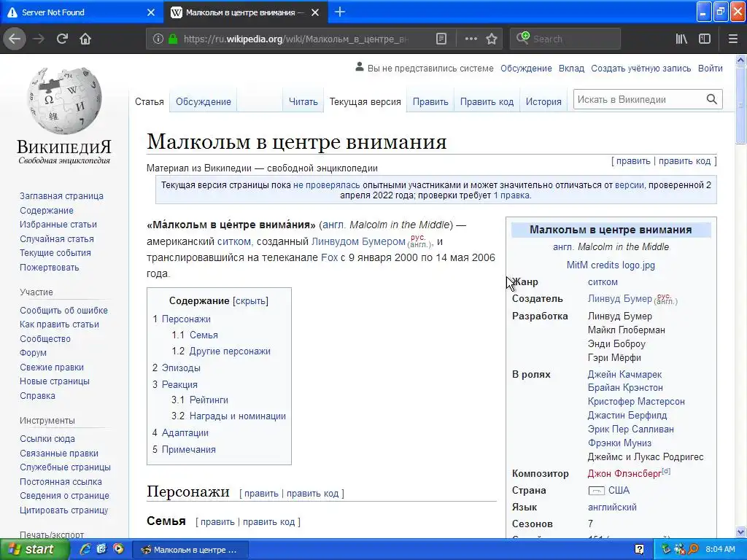This screenshot has width=747, height=560.
Task: Switch to the Server Not Found tab
Action: click(x=81, y=12)
